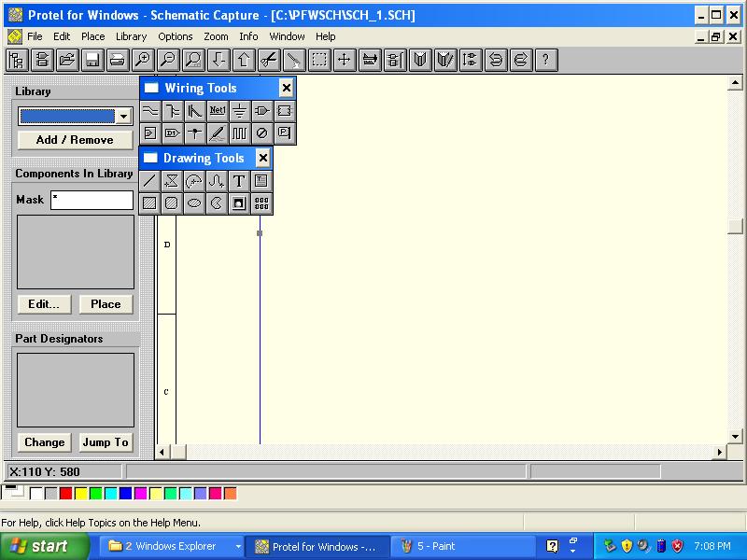Click the Change button under Part Designators

coord(44,442)
